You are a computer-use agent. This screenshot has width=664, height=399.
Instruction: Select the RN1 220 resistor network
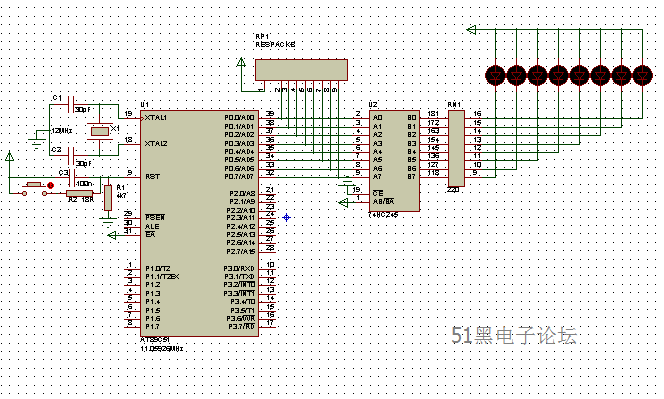pyautogui.click(x=456, y=148)
